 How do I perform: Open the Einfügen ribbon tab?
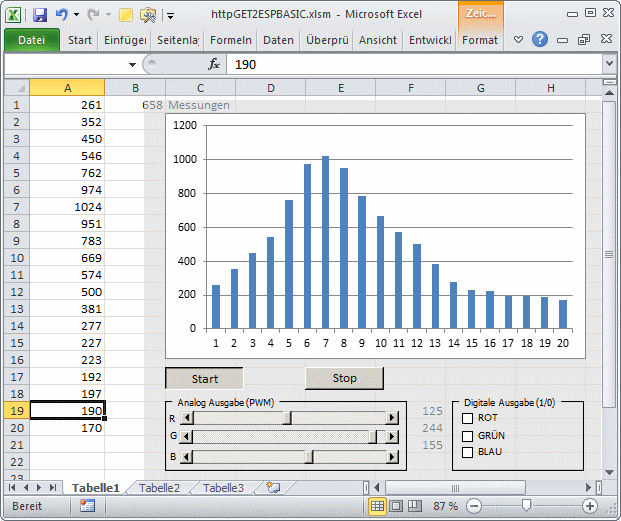coord(125,40)
